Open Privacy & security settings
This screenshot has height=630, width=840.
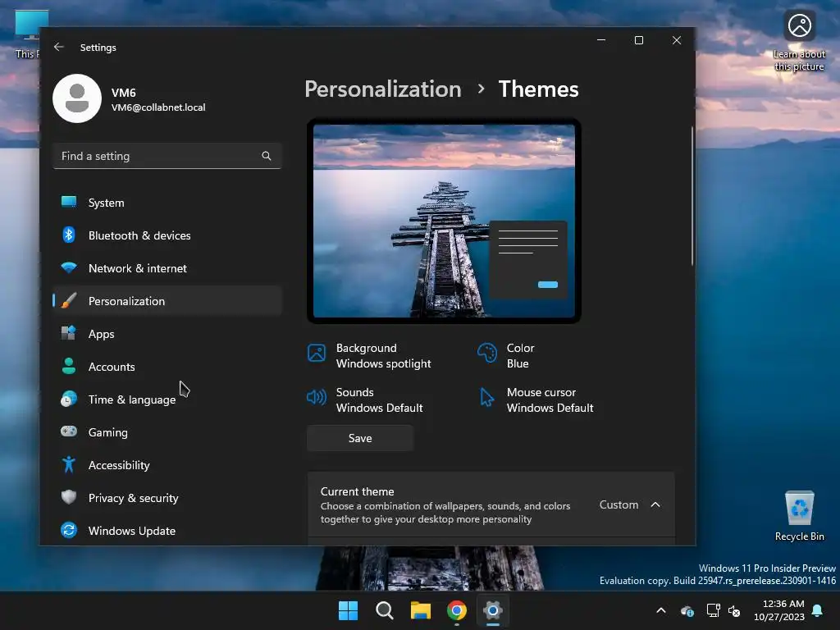(167, 498)
